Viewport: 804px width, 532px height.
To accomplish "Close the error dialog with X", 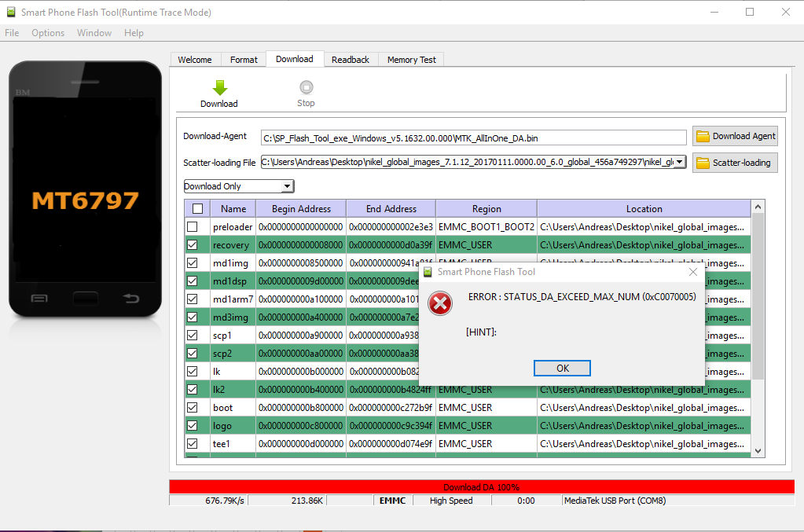I will 693,272.
